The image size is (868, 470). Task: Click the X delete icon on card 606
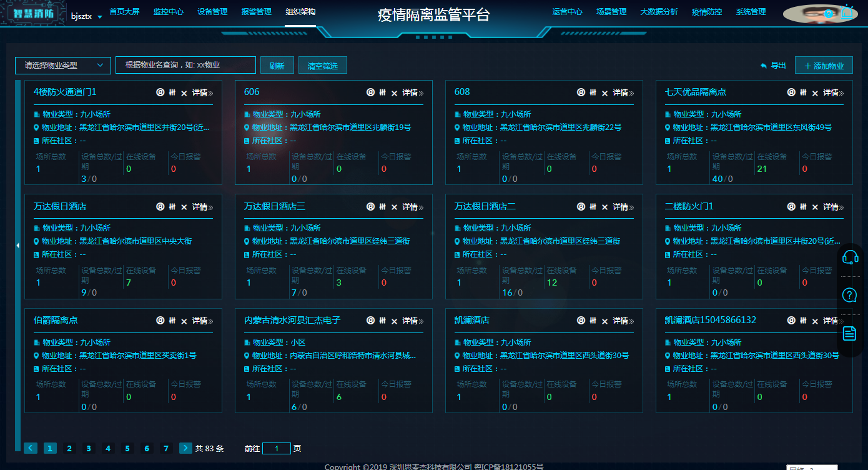point(394,93)
